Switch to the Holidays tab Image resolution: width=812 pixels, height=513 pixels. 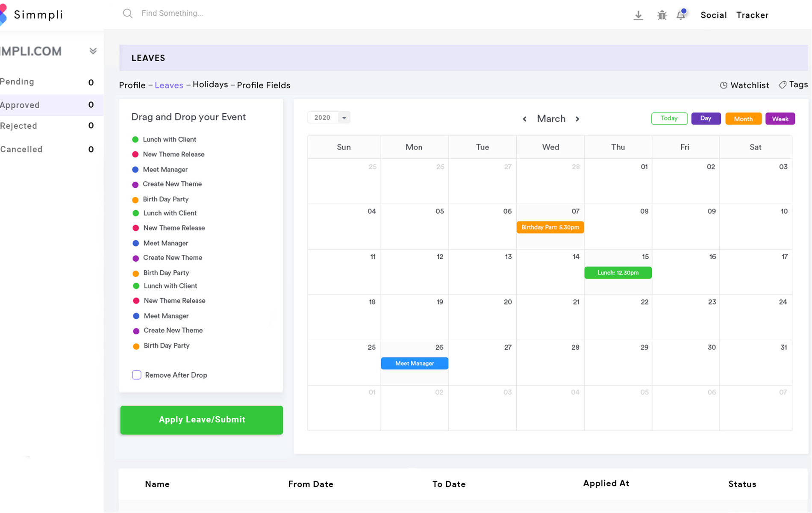(210, 85)
